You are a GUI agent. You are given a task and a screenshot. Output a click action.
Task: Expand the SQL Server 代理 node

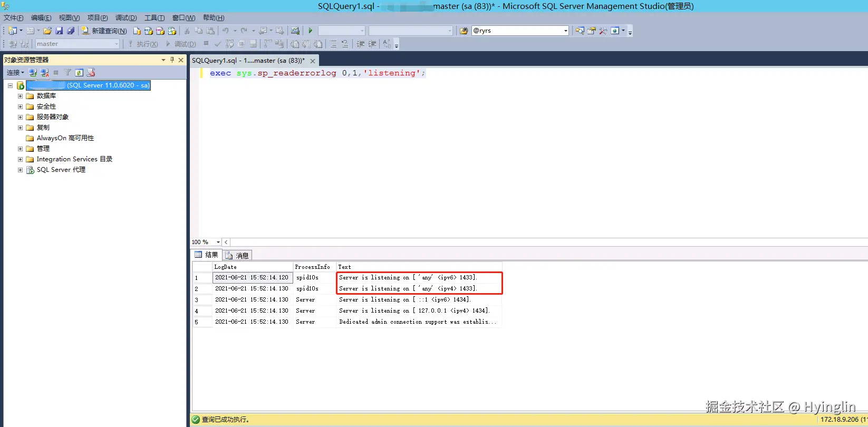[20, 170]
